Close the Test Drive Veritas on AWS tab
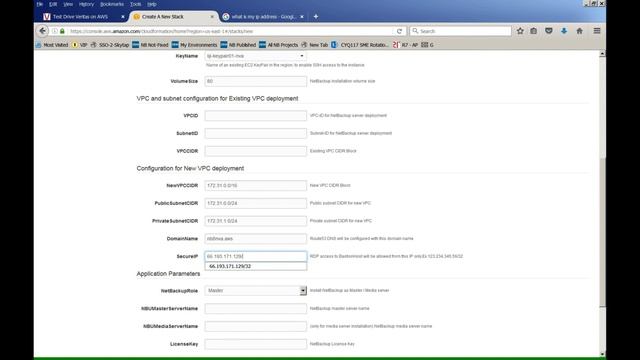This screenshot has height=360, width=640. click(x=122, y=17)
